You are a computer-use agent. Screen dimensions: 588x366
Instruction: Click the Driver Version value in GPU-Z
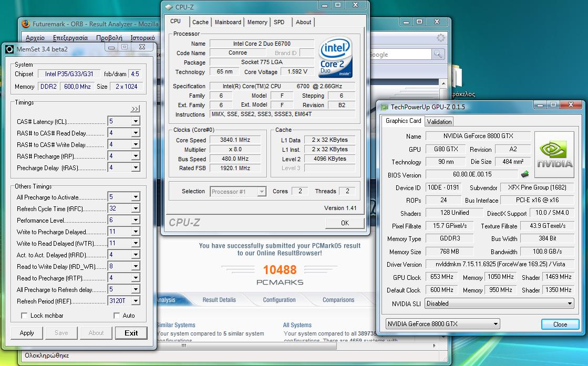click(x=500, y=264)
